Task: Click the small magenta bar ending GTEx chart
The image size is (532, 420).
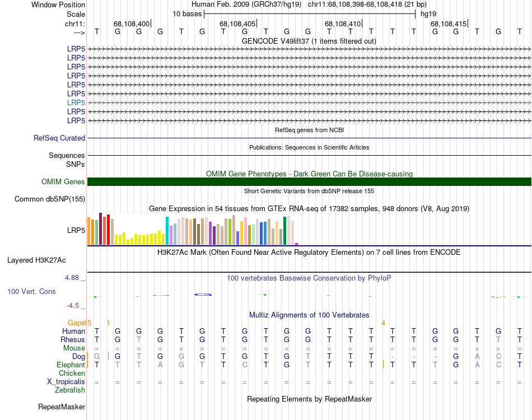Action: [x=297, y=244]
